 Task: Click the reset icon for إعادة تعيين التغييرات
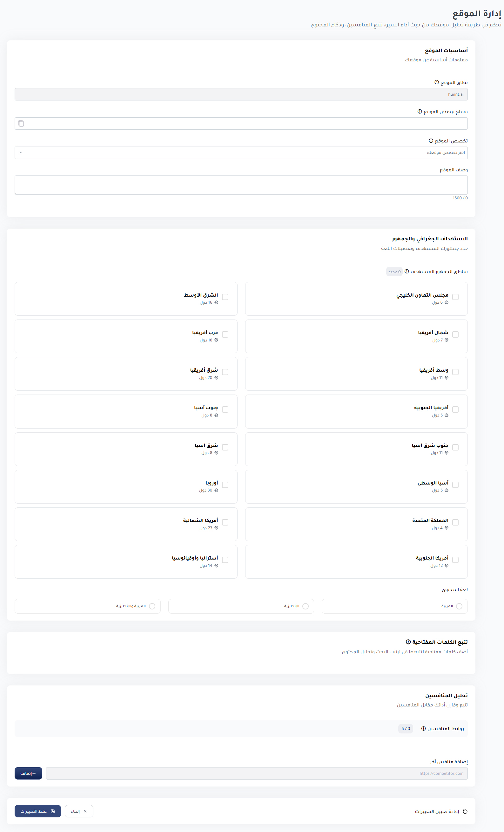(x=465, y=811)
